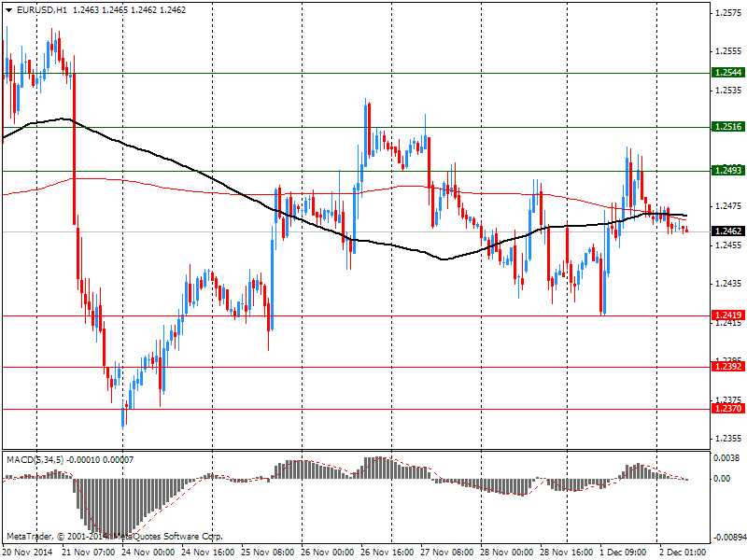Click the MACD scale value -0.00894

pyautogui.click(x=730, y=538)
